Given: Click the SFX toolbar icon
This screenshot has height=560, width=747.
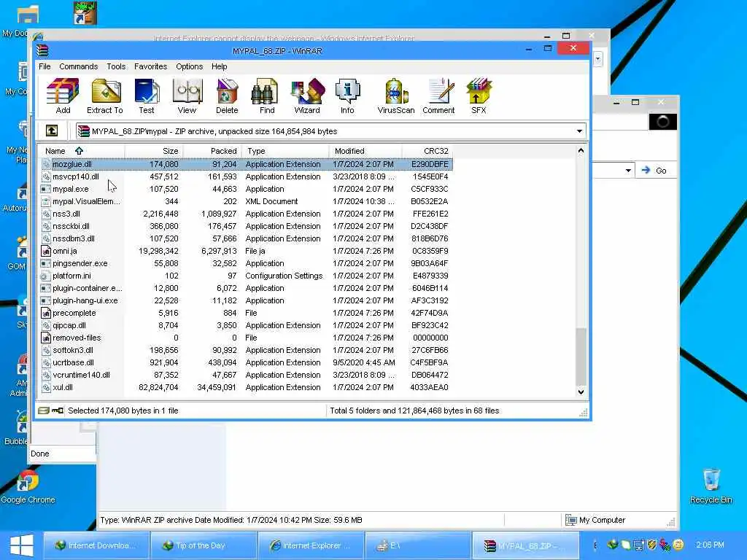Looking at the screenshot, I should click(479, 96).
